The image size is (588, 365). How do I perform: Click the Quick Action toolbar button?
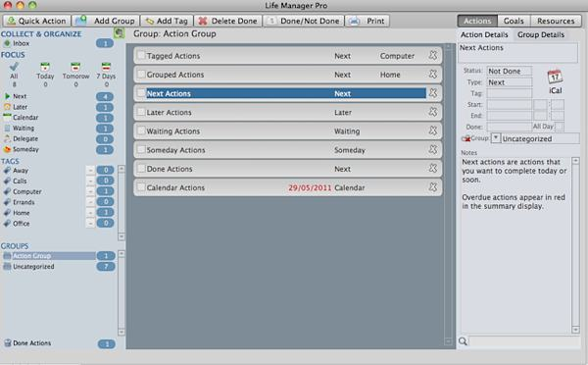tap(37, 21)
